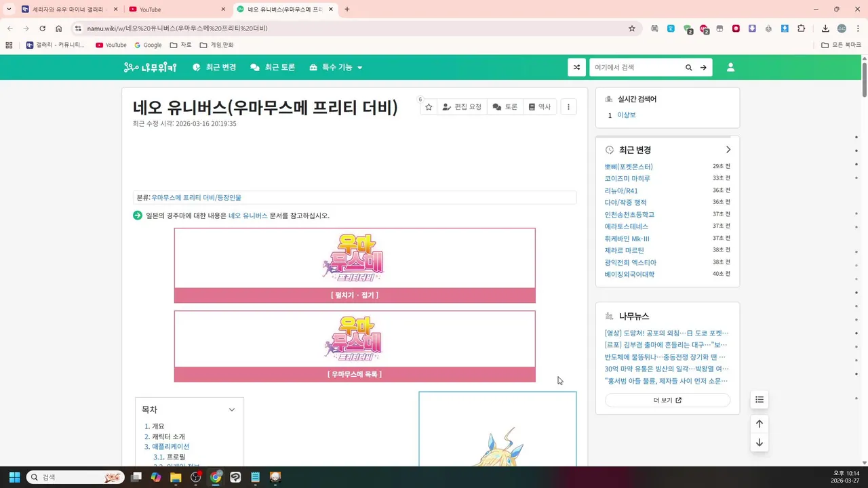The height and width of the screenshot is (488, 868).
Task: Close the YouTube tab
Action: (223, 9)
